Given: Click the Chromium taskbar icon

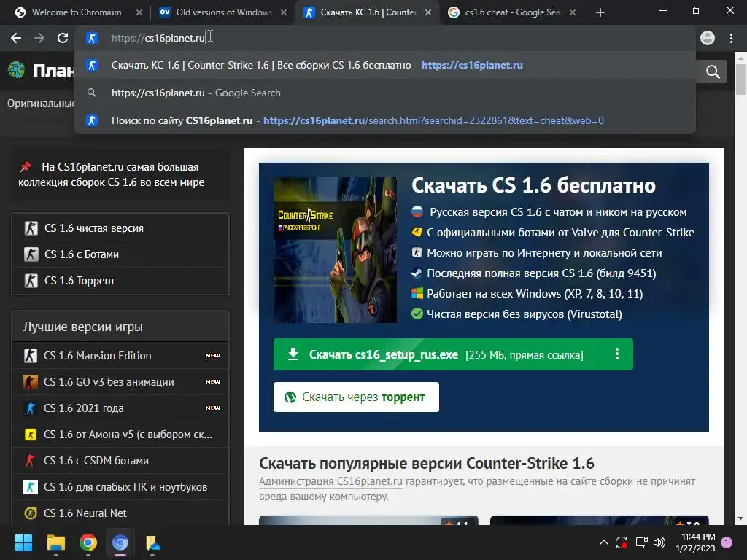Looking at the screenshot, I should [120, 542].
